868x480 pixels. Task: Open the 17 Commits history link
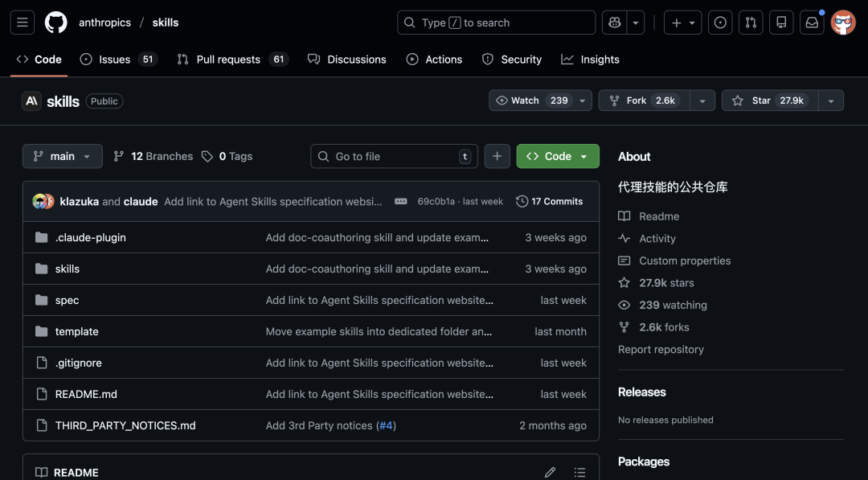coord(550,202)
